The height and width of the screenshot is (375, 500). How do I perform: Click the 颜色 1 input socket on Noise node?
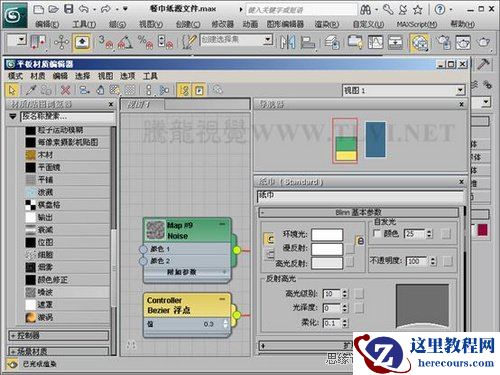coord(143,249)
